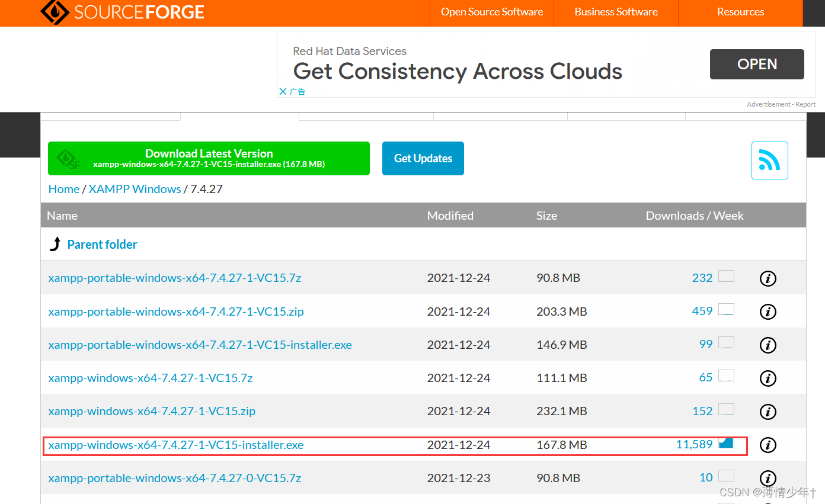Click the downloads chart beside 99
This screenshot has height=504, width=825.
(726, 342)
